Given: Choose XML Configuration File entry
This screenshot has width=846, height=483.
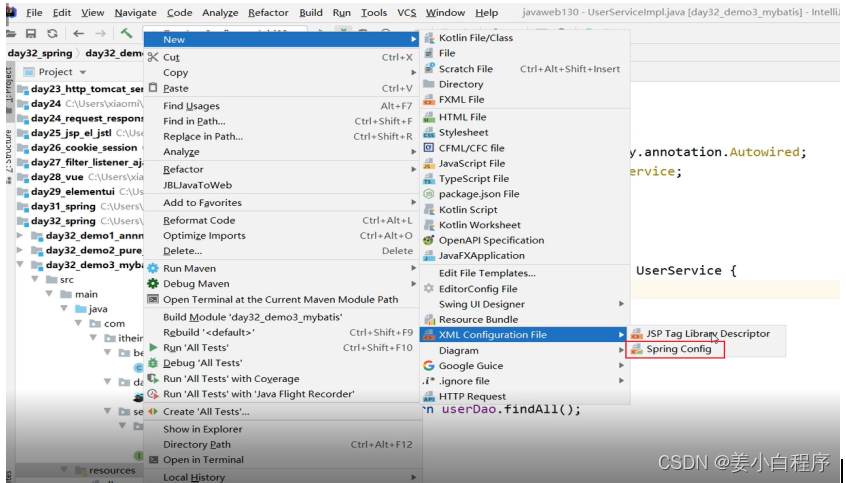Looking at the screenshot, I should [x=524, y=335].
